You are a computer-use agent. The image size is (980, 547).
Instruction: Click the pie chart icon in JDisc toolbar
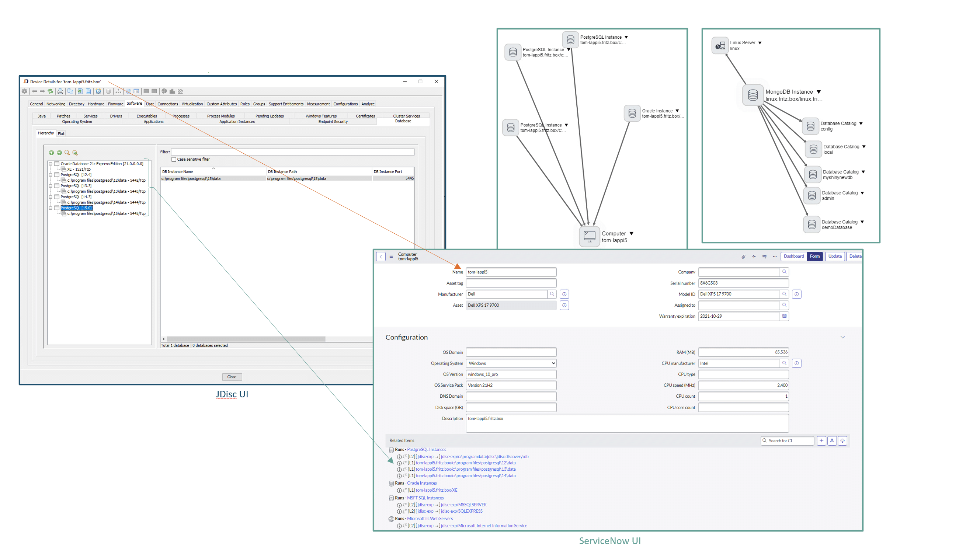click(164, 91)
